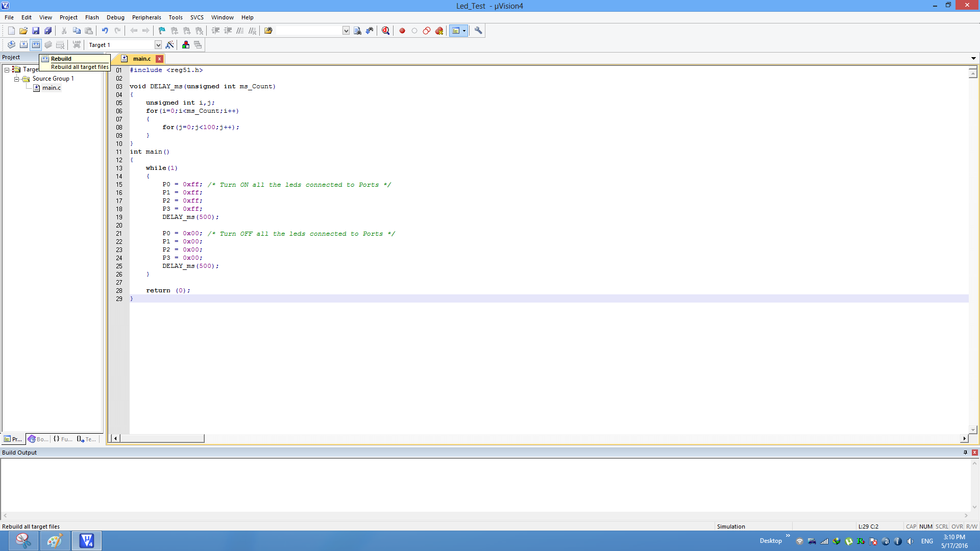Click inside the find text input field

click(x=309, y=31)
